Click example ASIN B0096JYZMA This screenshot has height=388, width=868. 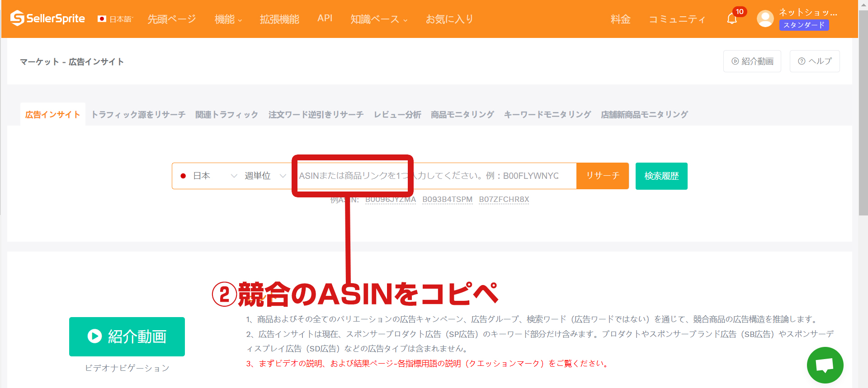pos(391,199)
